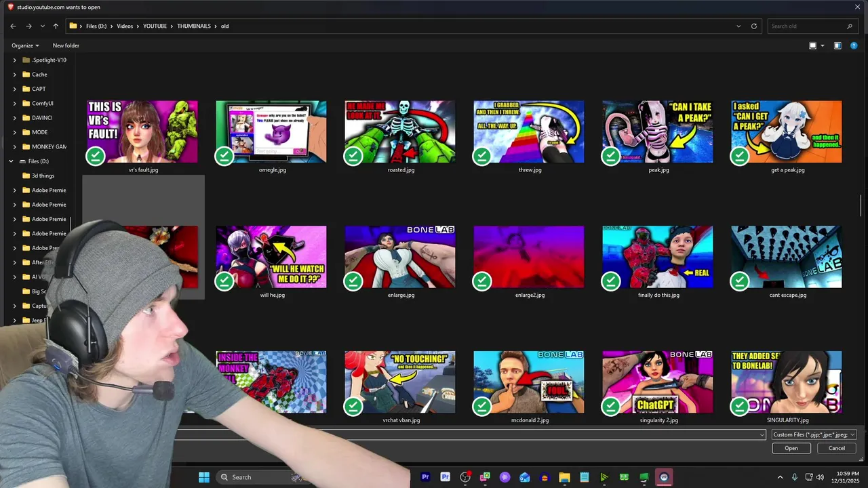Select the old breadcrumb segment

[224, 26]
